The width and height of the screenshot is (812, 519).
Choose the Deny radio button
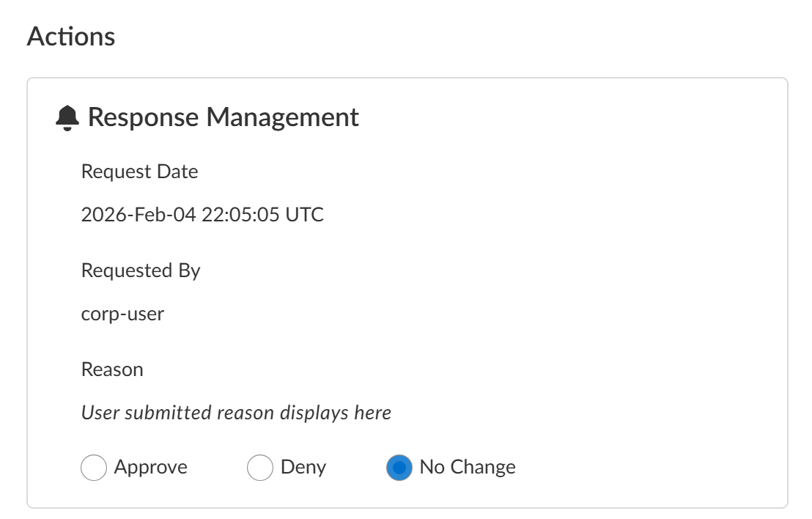point(260,468)
